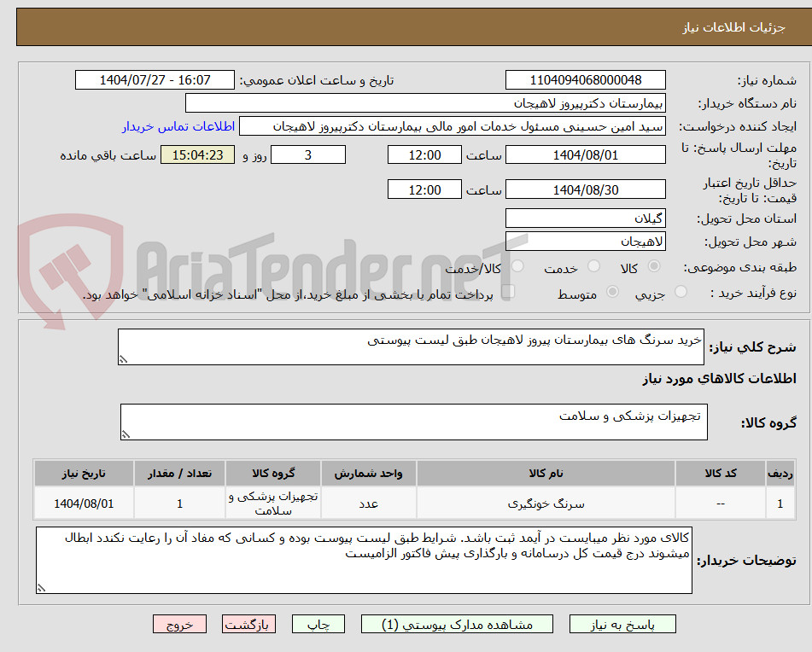This screenshot has width=812, height=652.
Task: Click the buyer name field بیمارستان دکترپیروز لاهیجان
Action: point(425,103)
